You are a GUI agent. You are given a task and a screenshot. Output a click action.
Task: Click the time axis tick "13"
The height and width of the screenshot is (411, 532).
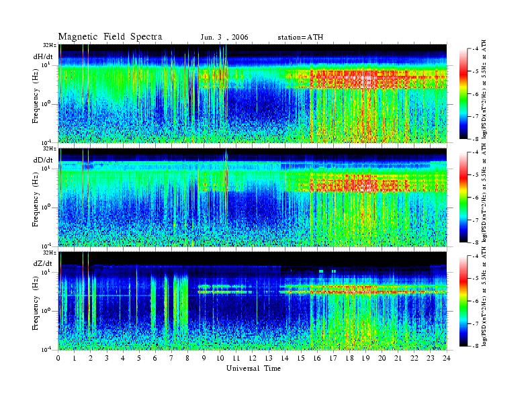269,358
